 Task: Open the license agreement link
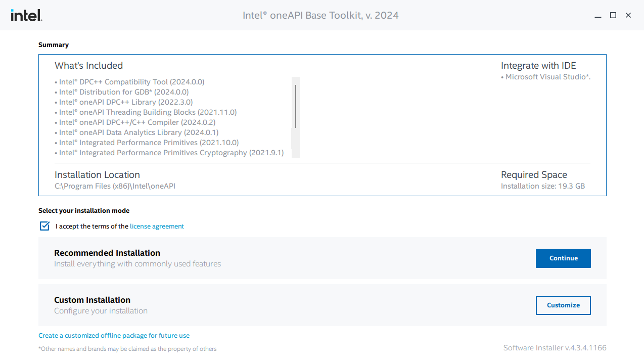[x=157, y=227]
